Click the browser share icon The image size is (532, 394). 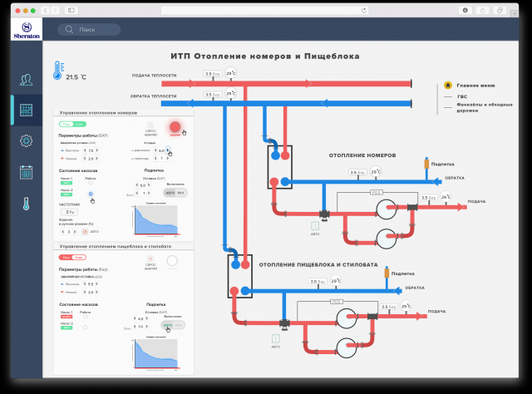click(482, 11)
